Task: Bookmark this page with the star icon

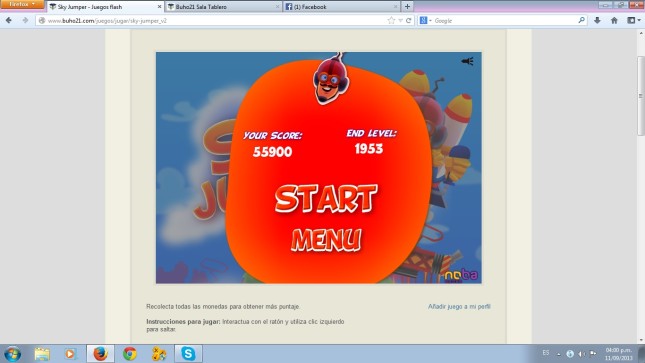Action: pos(391,20)
